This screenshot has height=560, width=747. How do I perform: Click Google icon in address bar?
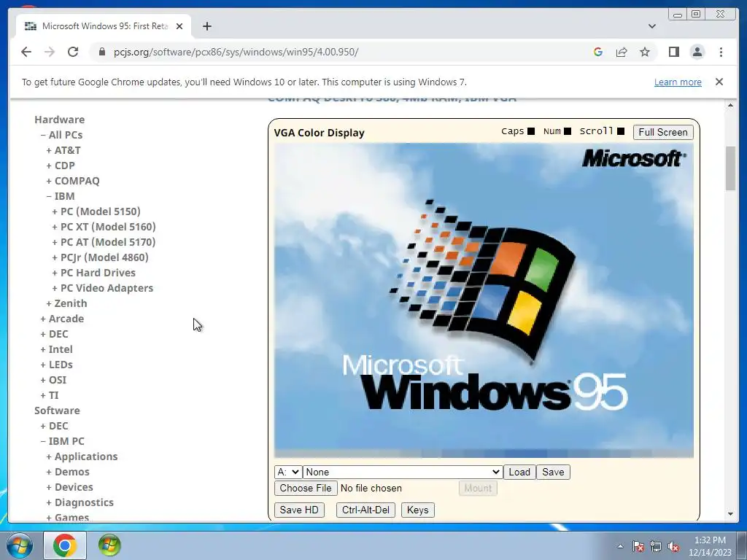[x=598, y=52]
